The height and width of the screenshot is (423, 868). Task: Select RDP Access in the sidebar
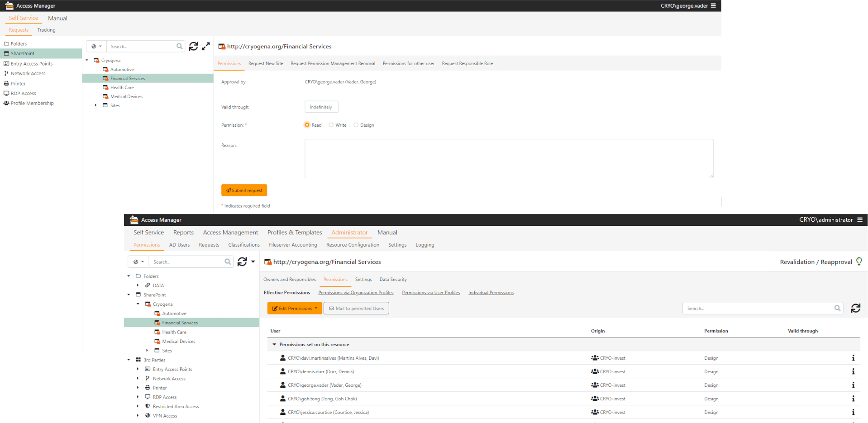tap(23, 93)
